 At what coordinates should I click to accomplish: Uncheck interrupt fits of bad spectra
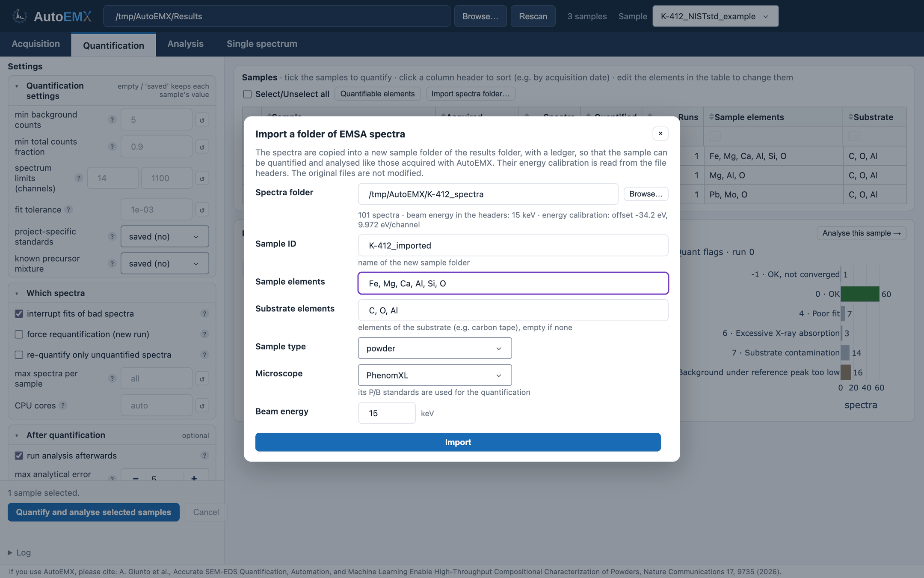pos(19,314)
